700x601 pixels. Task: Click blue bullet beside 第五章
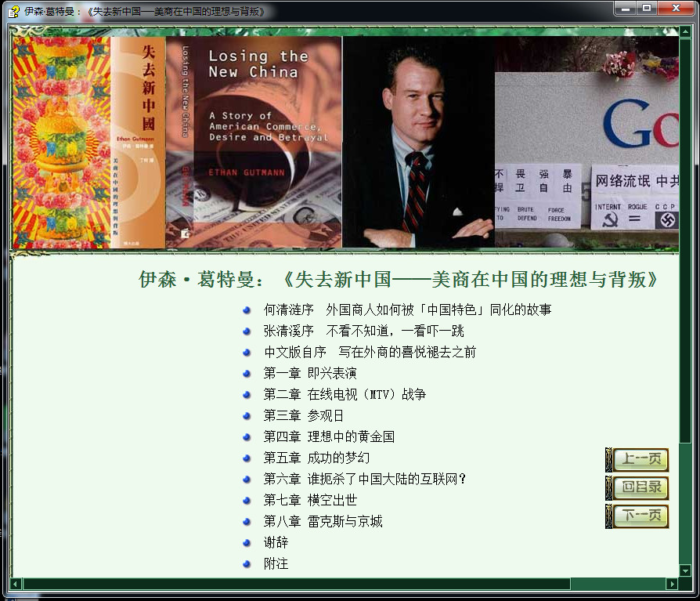(247, 458)
